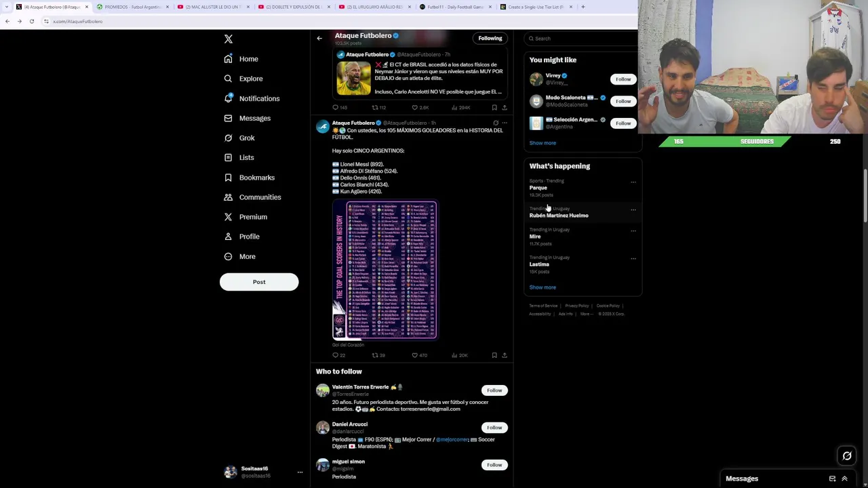Open Explore from the sidebar

tap(243, 79)
